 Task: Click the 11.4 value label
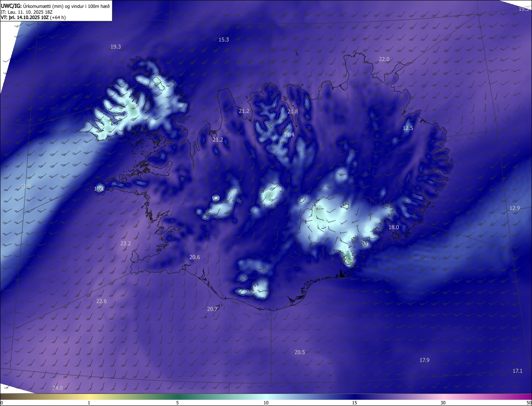pyautogui.click(x=289, y=135)
